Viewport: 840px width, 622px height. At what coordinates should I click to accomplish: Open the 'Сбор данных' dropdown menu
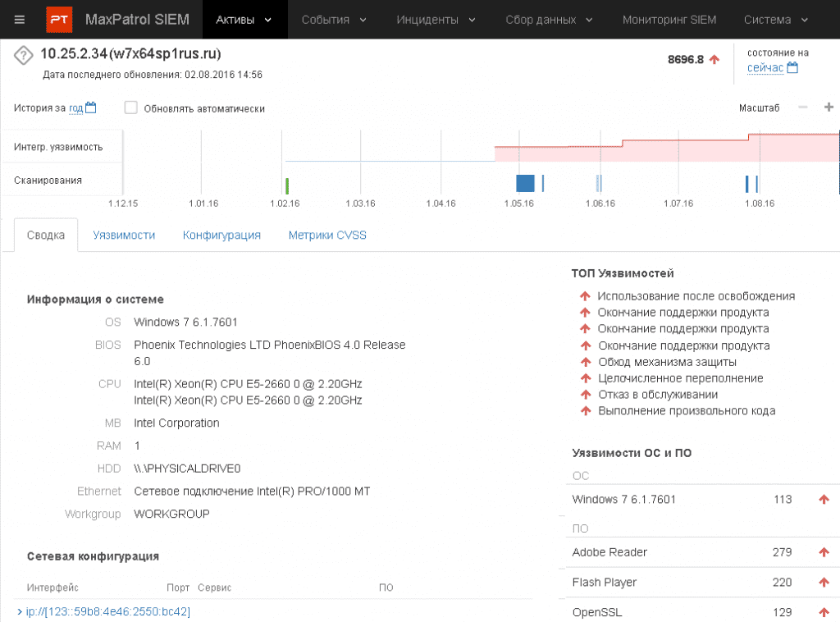(x=549, y=20)
